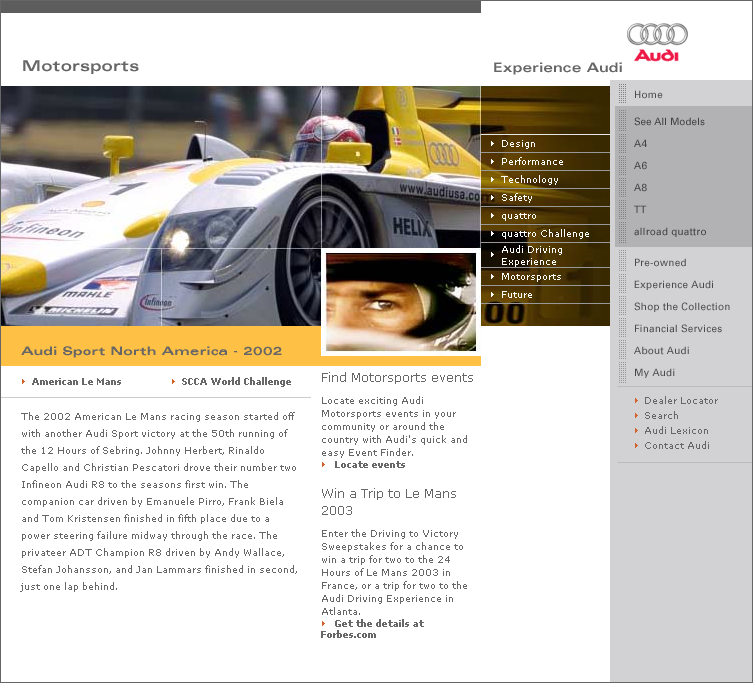Open Get the details at Forbes.com
The image size is (753, 683).
372,629
